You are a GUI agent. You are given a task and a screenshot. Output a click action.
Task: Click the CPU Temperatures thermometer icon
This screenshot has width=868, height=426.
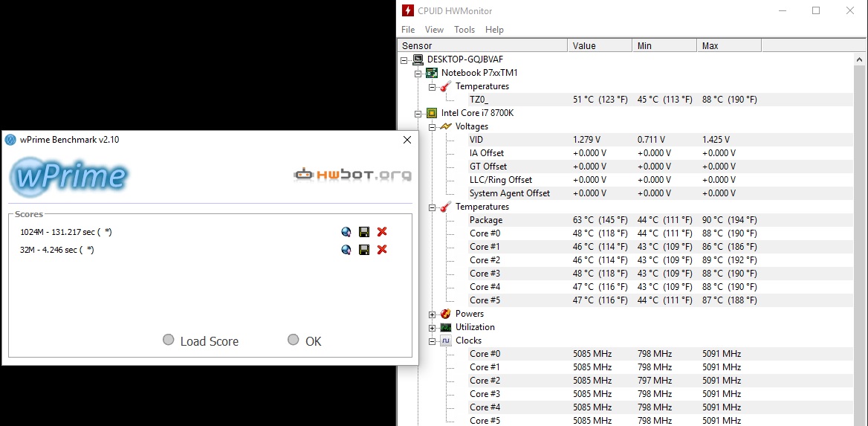click(x=446, y=207)
